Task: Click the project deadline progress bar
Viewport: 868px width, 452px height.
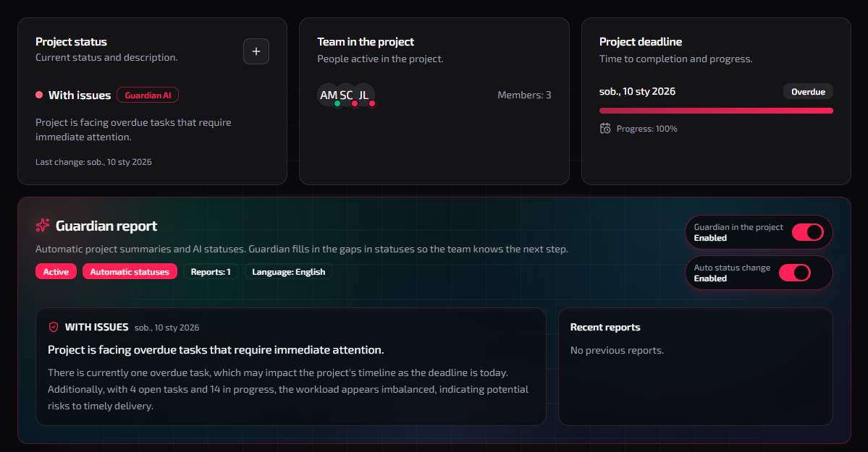Action: click(716, 111)
